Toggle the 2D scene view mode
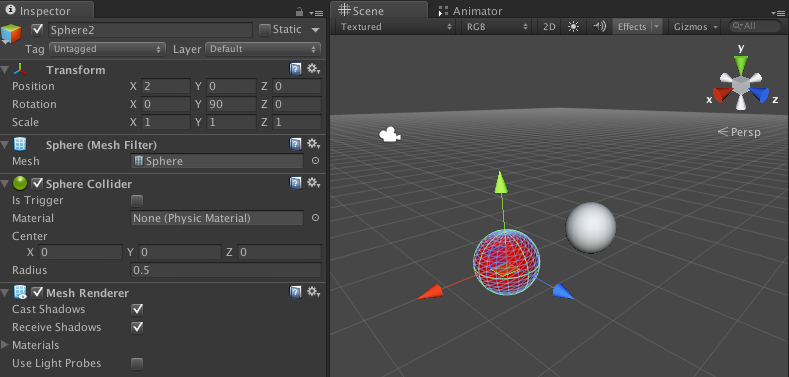This screenshot has height=377, width=789. pyautogui.click(x=549, y=27)
